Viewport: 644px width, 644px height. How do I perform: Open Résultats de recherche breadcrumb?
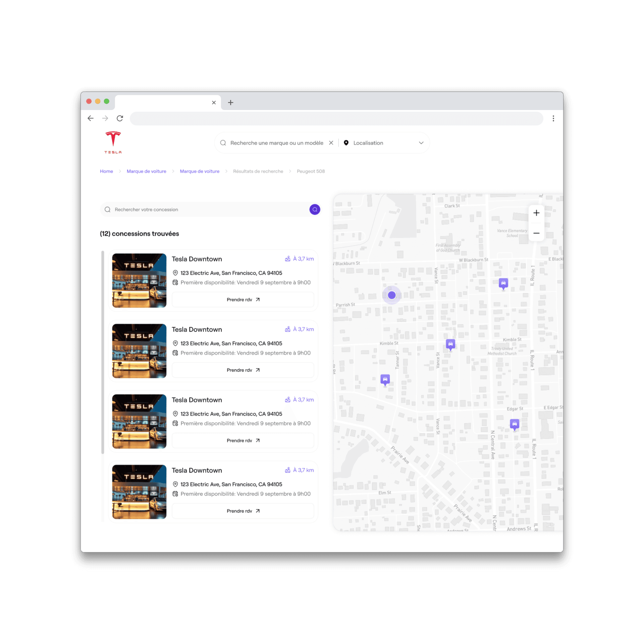[258, 171]
